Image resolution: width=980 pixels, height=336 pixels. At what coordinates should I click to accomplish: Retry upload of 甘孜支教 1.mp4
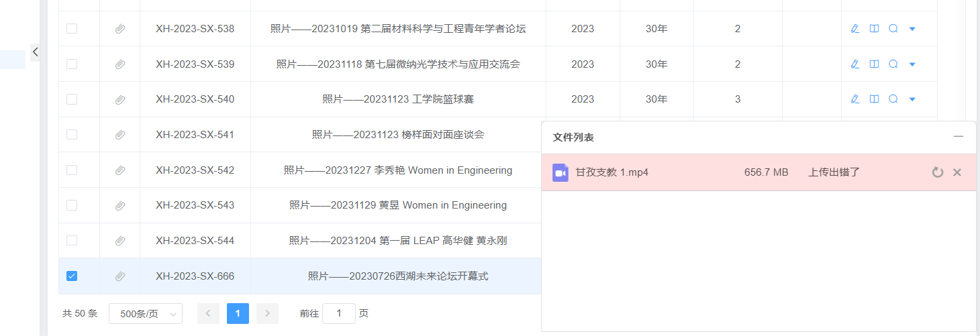click(x=938, y=172)
